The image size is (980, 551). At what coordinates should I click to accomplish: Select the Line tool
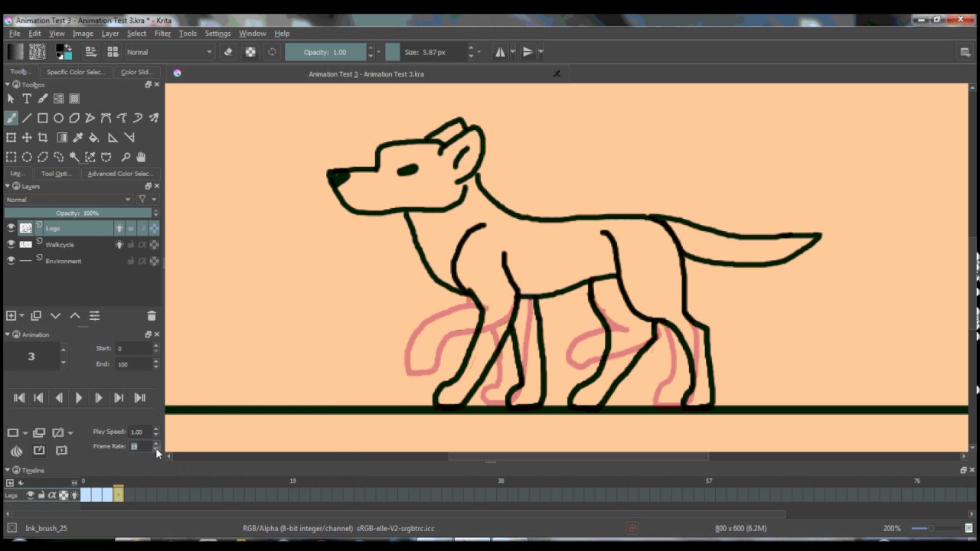click(x=27, y=118)
